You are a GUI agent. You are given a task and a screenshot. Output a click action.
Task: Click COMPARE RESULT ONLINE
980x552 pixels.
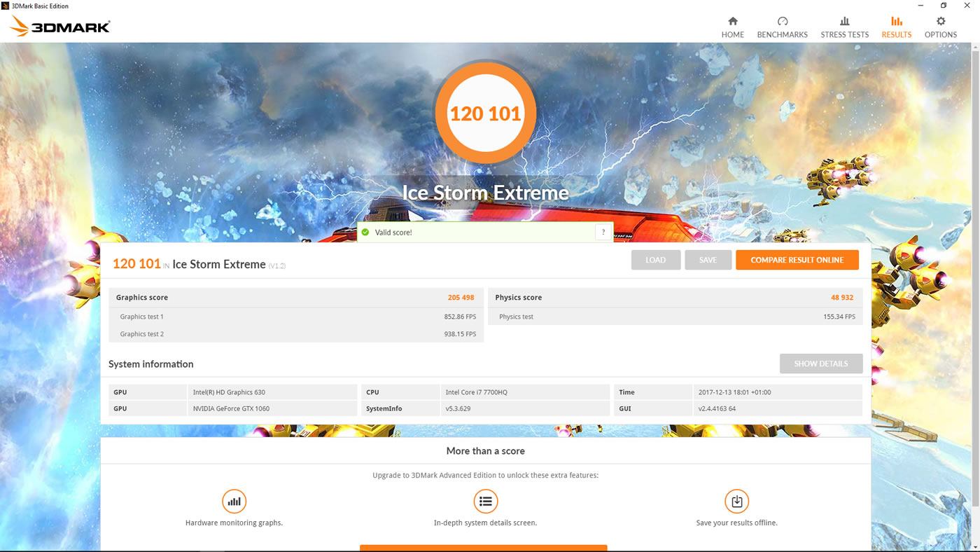(x=797, y=260)
